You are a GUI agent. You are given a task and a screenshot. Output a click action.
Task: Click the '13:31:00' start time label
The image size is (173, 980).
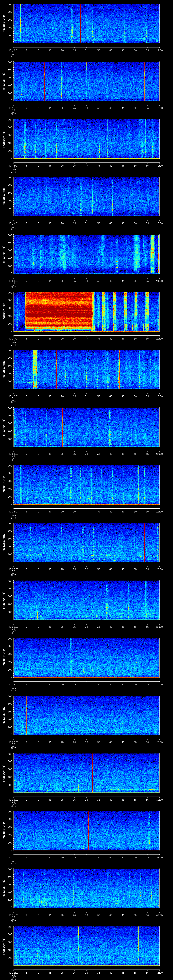(x=13, y=915)
